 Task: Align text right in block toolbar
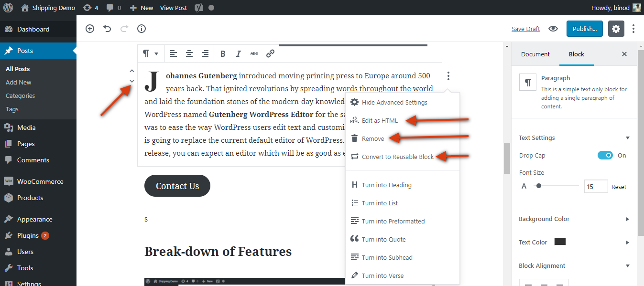[205, 53]
